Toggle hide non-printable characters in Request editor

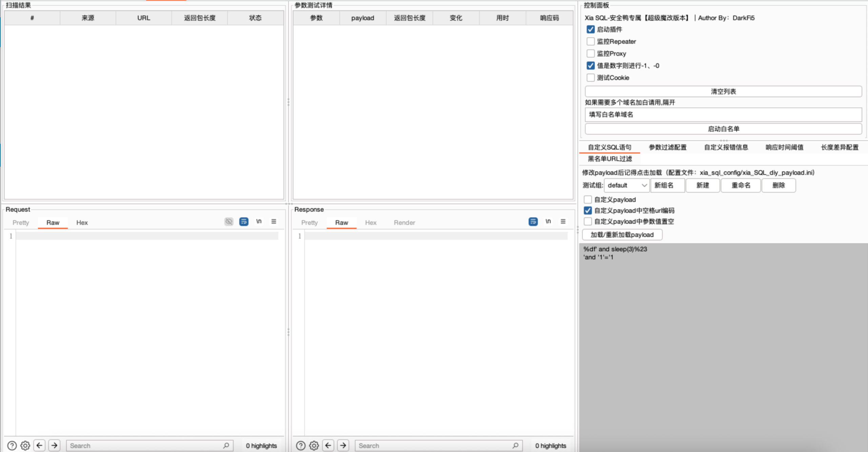pyautogui.click(x=229, y=221)
